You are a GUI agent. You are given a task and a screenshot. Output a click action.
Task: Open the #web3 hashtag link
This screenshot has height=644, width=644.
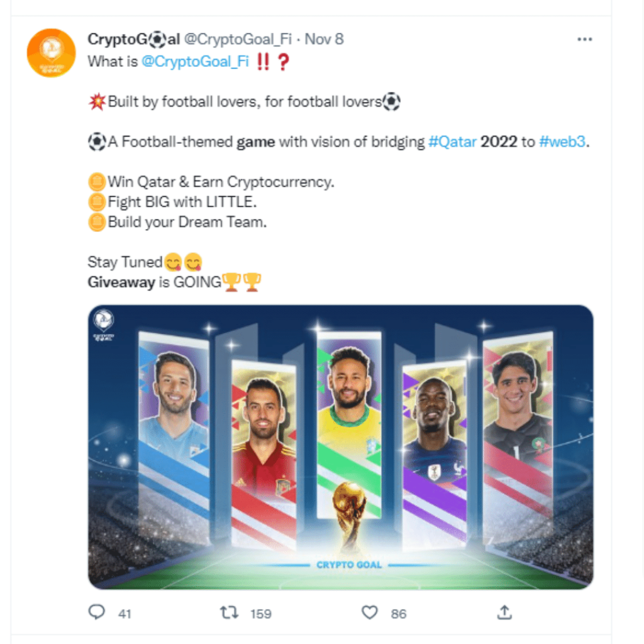click(563, 142)
